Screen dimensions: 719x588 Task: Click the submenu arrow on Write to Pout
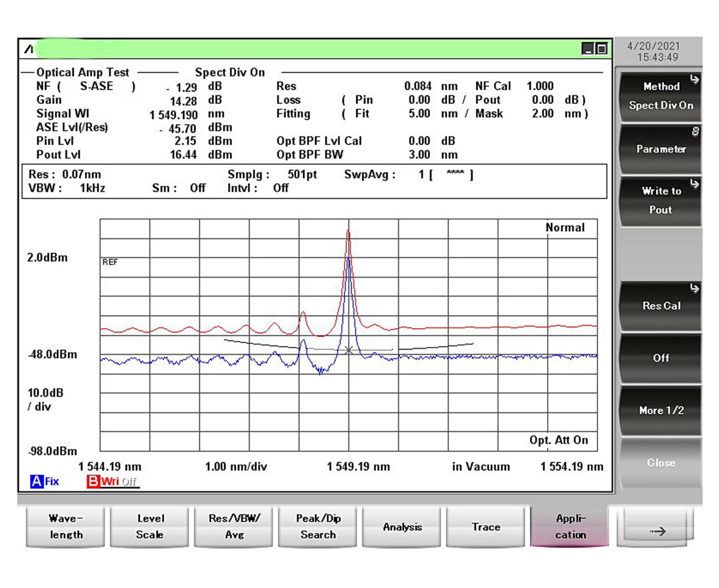[x=694, y=184]
